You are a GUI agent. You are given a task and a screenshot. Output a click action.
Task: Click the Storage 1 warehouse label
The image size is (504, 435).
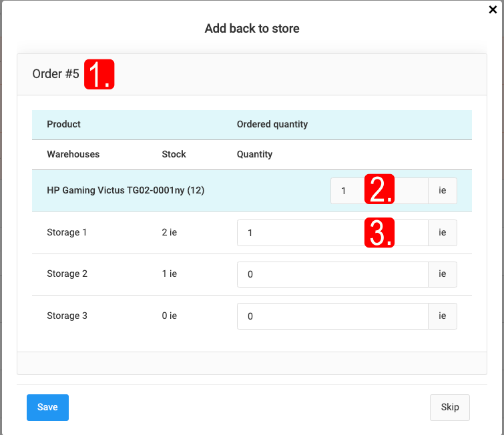click(x=67, y=233)
